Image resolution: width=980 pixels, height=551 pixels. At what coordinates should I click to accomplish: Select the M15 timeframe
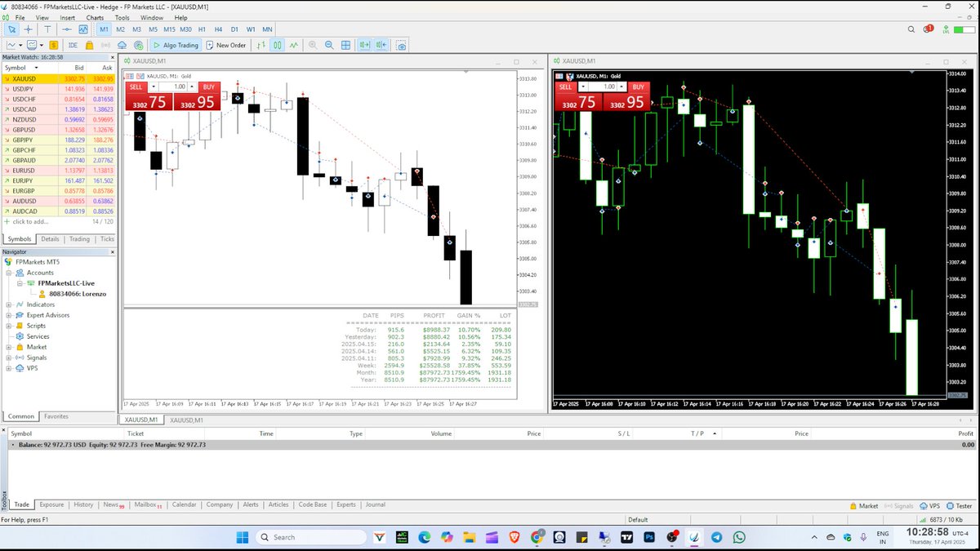click(x=169, y=29)
